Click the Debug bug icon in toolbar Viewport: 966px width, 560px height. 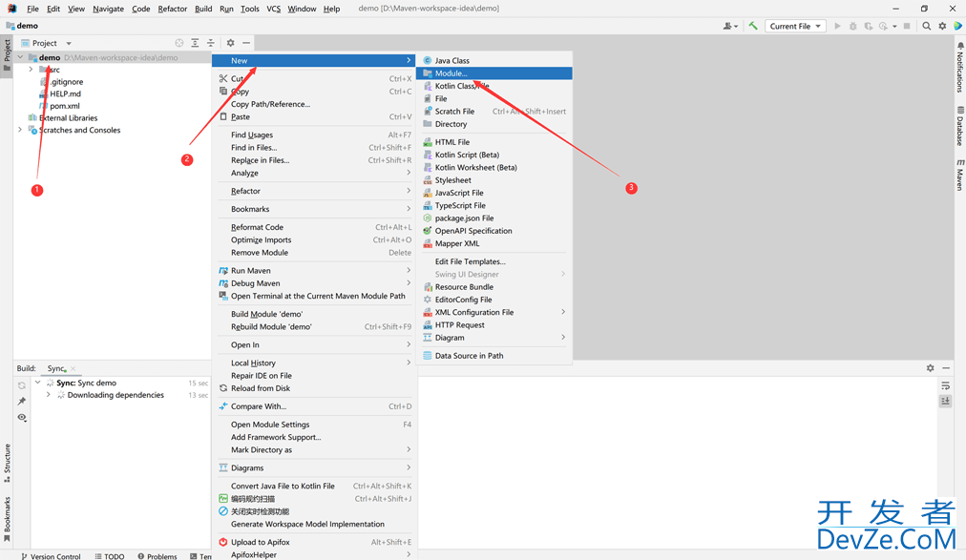(852, 26)
